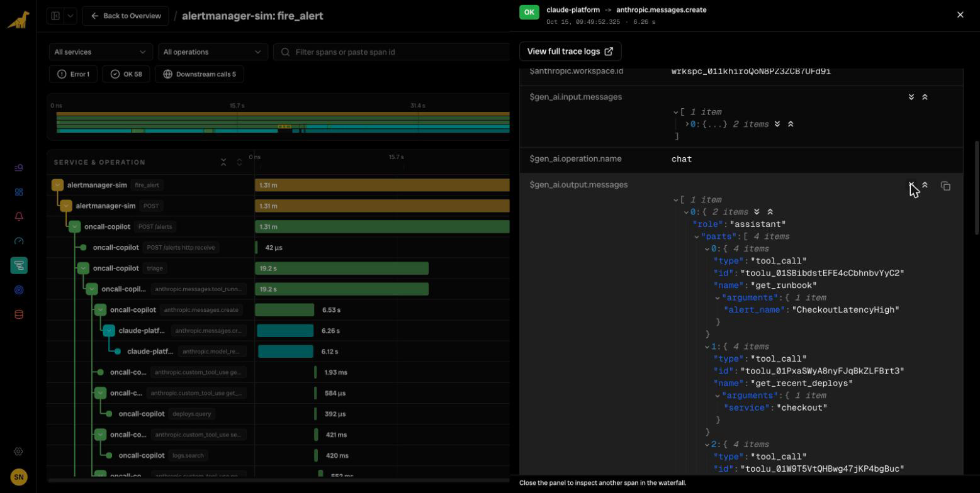Open the All services dropdown

click(x=101, y=52)
